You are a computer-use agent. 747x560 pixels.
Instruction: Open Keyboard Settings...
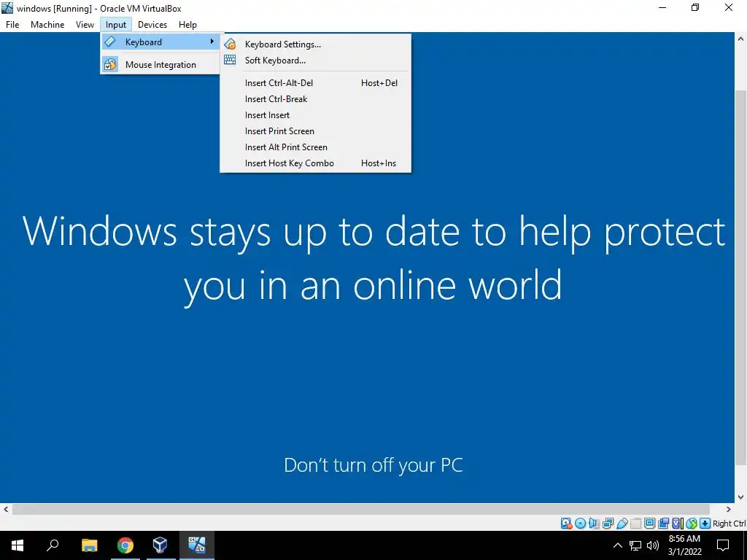click(x=315, y=44)
